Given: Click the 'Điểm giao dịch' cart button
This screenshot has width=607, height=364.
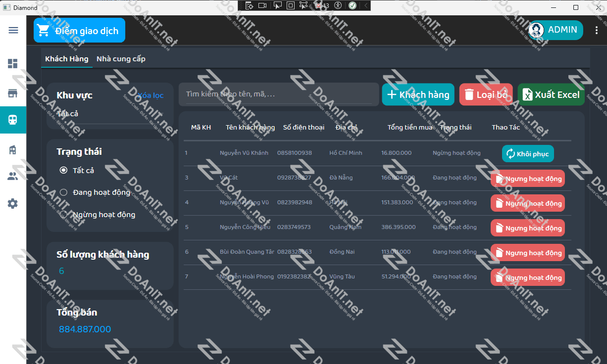Looking at the screenshot, I should pyautogui.click(x=79, y=31).
